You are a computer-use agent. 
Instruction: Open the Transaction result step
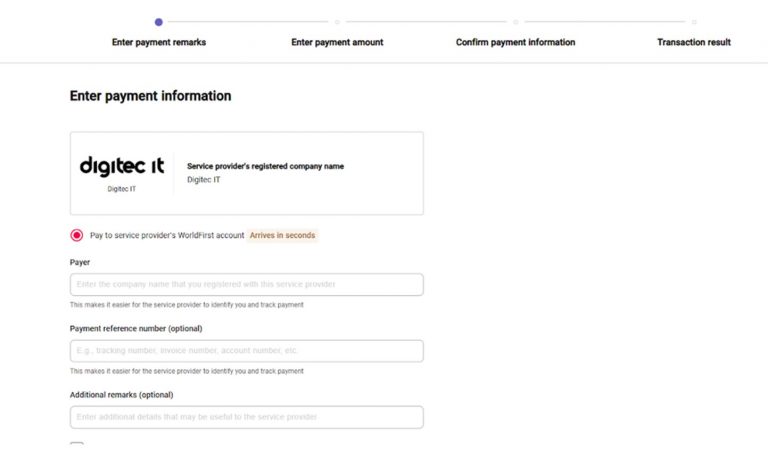click(x=694, y=42)
